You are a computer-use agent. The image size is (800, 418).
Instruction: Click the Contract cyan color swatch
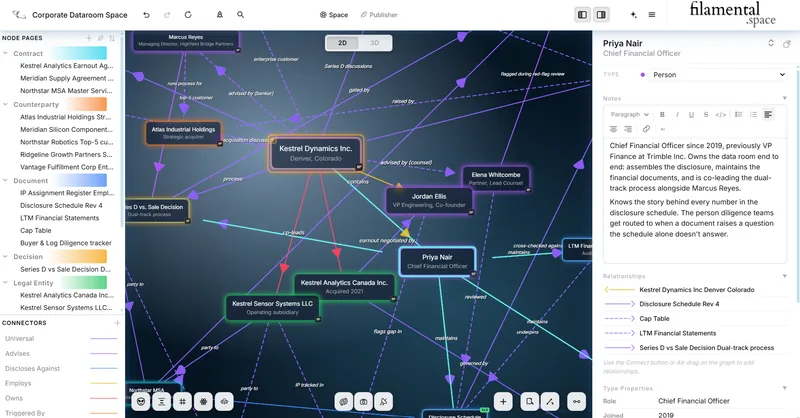coord(79,53)
